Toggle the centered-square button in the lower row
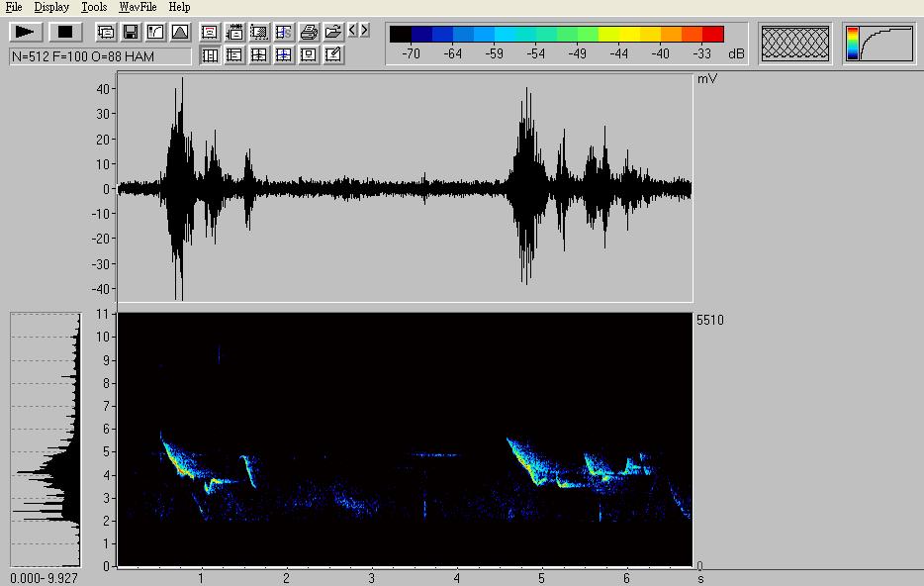The image size is (924, 586). (x=309, y=55)
